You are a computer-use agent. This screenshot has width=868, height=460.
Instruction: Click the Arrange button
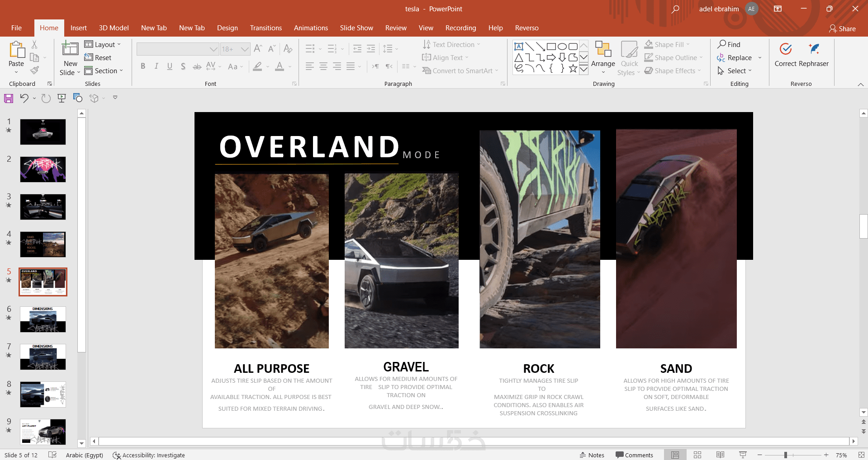pos(603,57)
